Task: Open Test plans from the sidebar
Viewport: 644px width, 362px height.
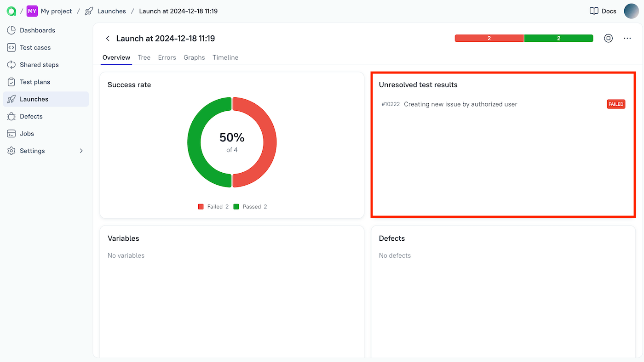Action: click(35, 81)
